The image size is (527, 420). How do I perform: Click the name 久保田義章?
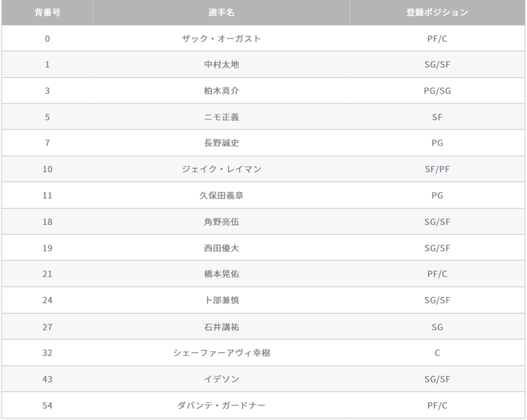click(x=221, y=196)
